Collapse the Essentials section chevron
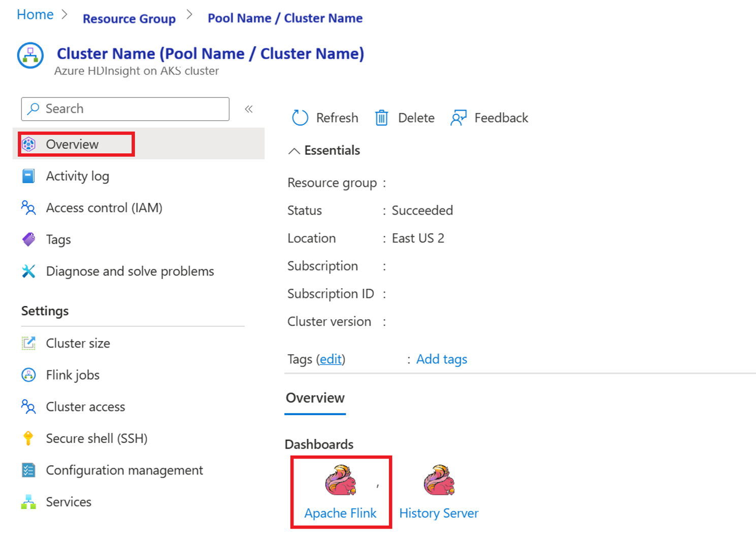This screenshot has height=548, width=756. point(294,151)
